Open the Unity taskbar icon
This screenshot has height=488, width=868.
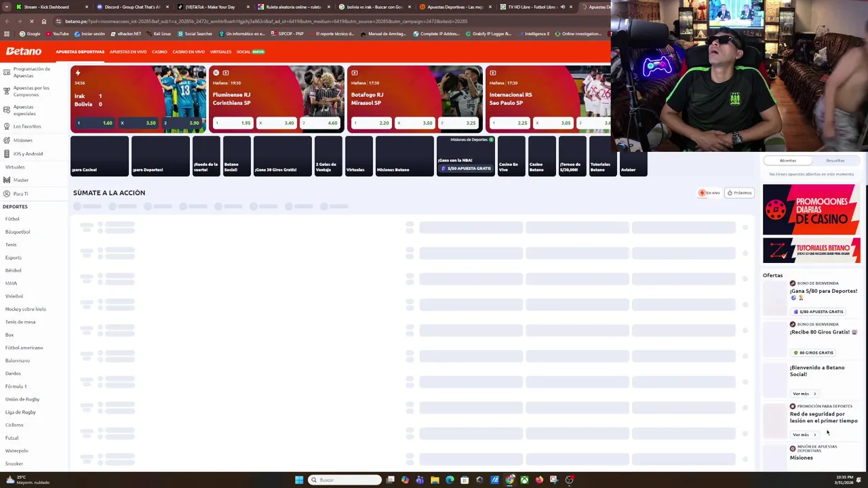(479, 480)
